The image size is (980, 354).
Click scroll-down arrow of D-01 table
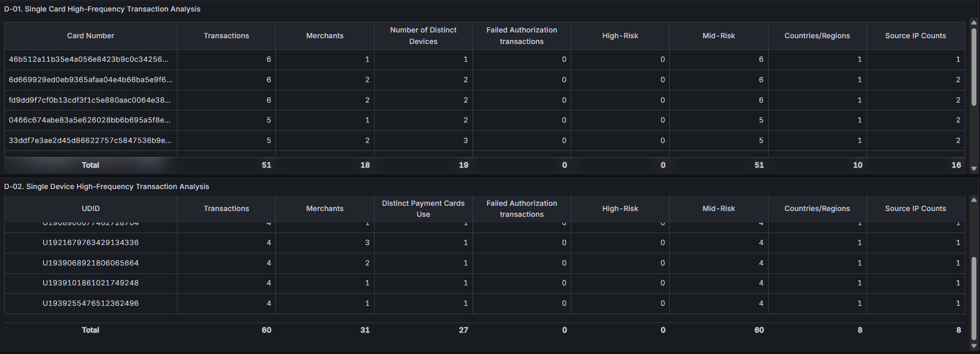[974, 169]
